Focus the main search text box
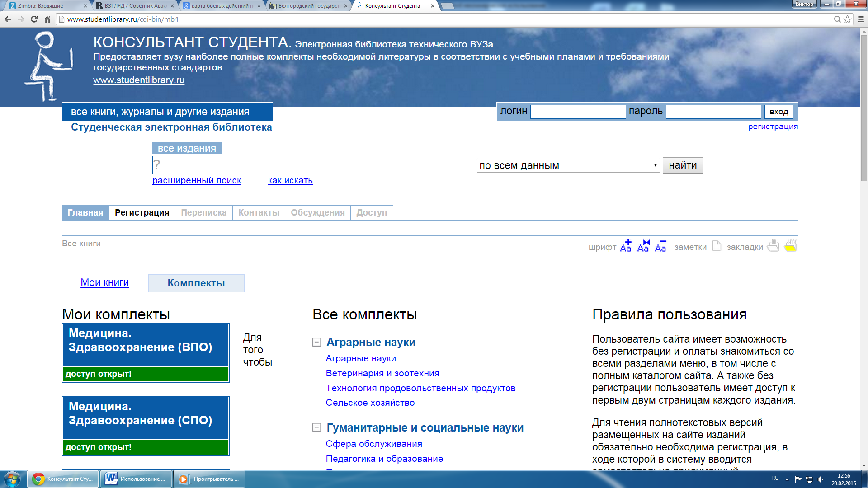868x488 pixels. [313, 165]
